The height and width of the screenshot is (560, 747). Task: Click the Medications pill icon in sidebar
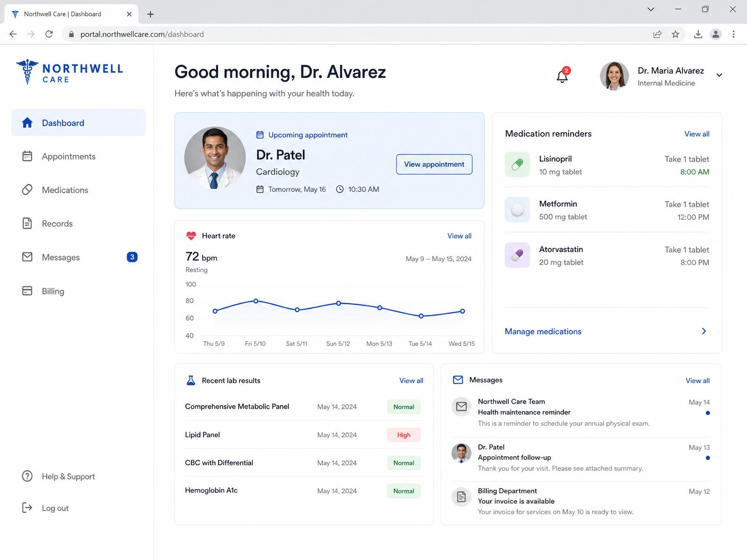[x=27, y=189]
